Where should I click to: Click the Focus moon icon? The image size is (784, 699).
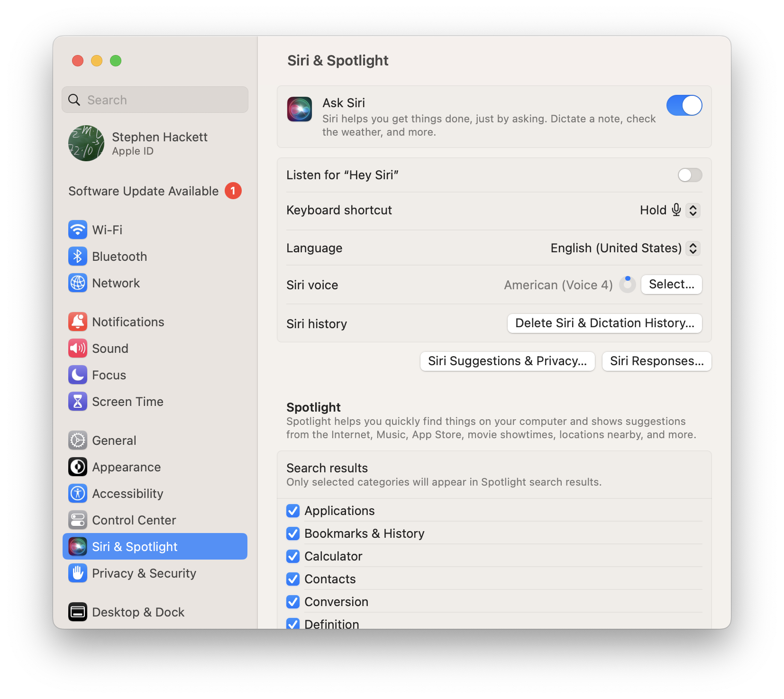78,375
